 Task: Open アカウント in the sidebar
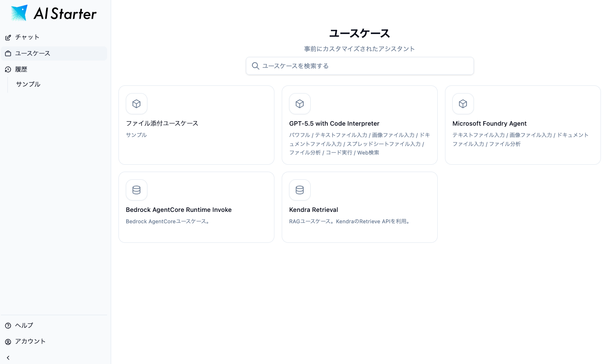pos(54,341)
